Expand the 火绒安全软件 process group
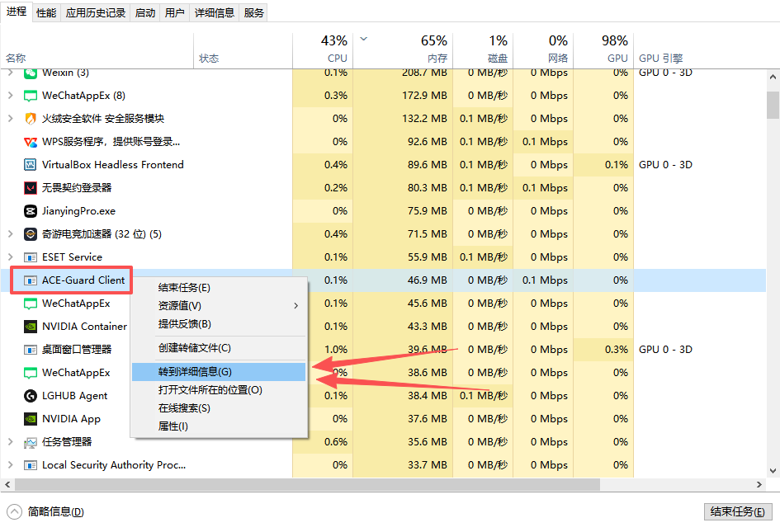This screenshot has height=532, width=780. point(10,119)
